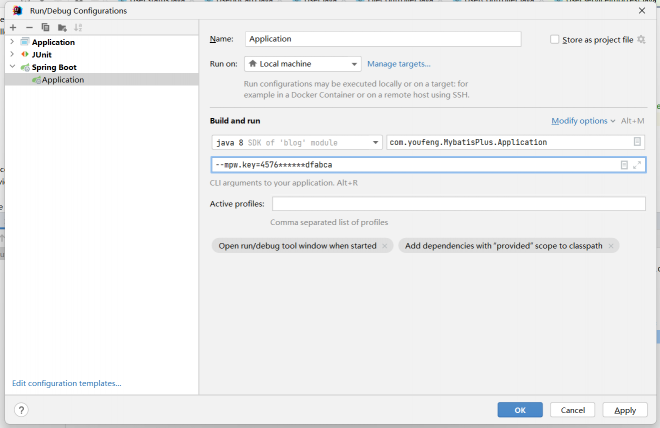Open the Manage targets link

click(x=399, y=64)
